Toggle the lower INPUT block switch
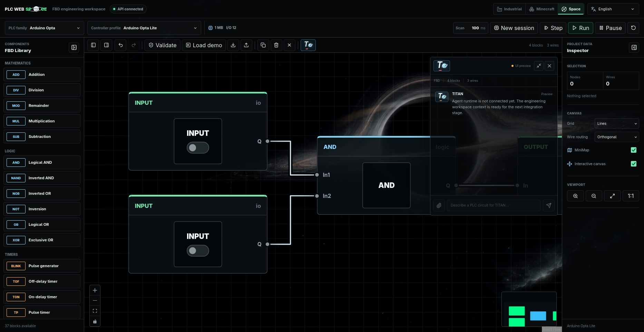 pos(198,251)
